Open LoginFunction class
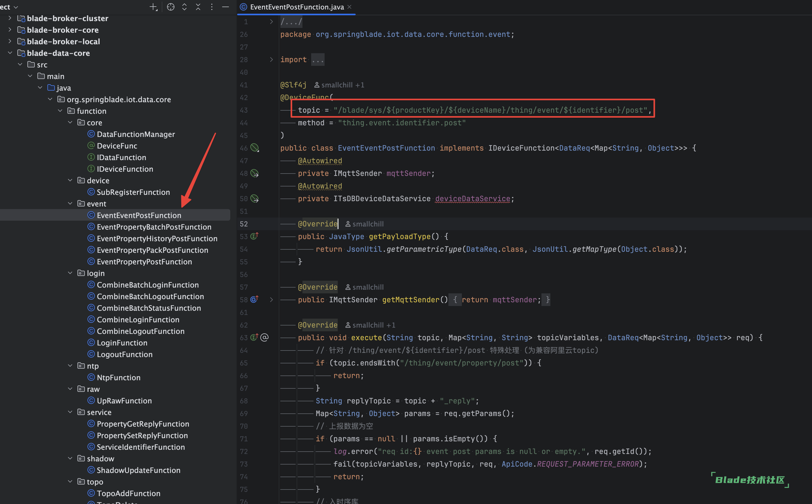This screenshot has height=504, width=812. (122, 343)
